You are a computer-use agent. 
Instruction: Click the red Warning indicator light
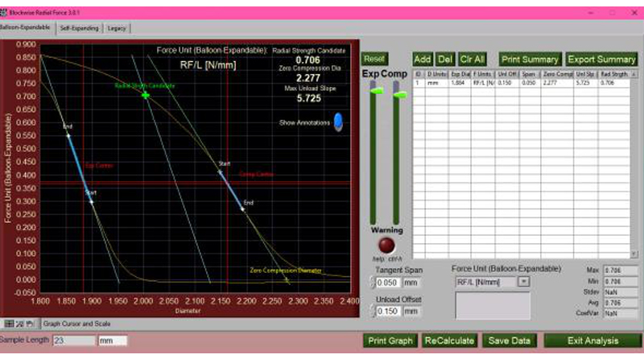point(388,246)
